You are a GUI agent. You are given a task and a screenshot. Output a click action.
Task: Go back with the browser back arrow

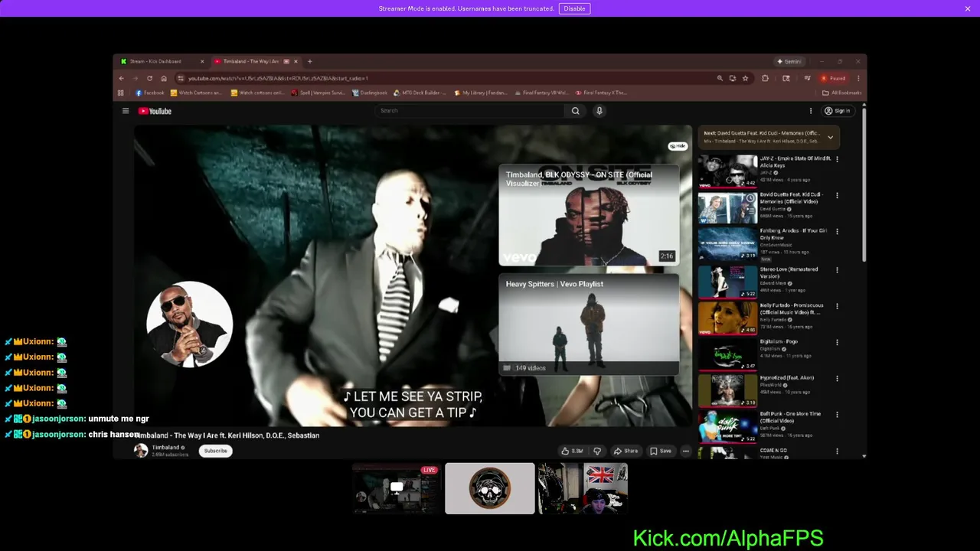click(121, 78)
